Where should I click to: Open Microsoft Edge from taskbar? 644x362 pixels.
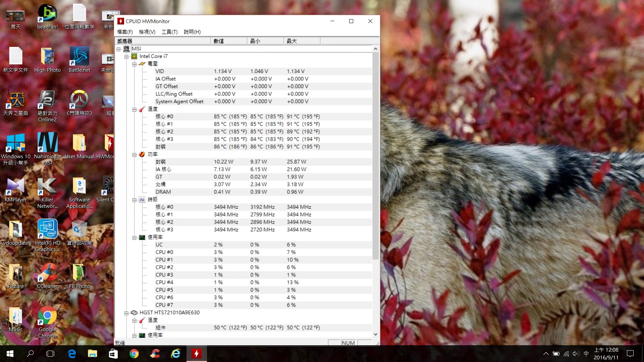[72, 354]
